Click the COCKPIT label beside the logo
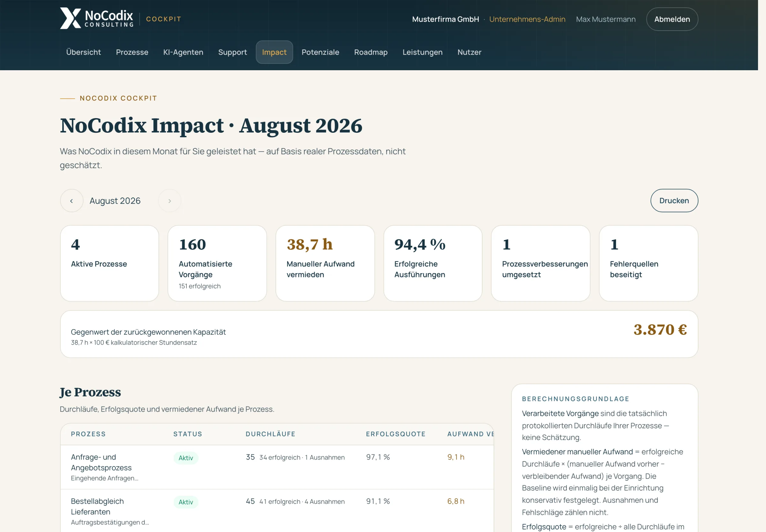The height and width of the screenshot is (532, 766). pyautogui.click(x=164, y=19)
